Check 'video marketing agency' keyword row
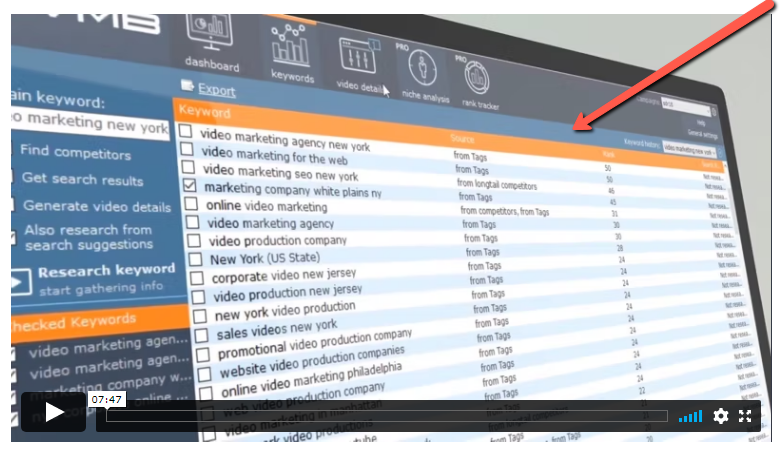The height and width of the screenshot is (450, 780). (193, 222)
